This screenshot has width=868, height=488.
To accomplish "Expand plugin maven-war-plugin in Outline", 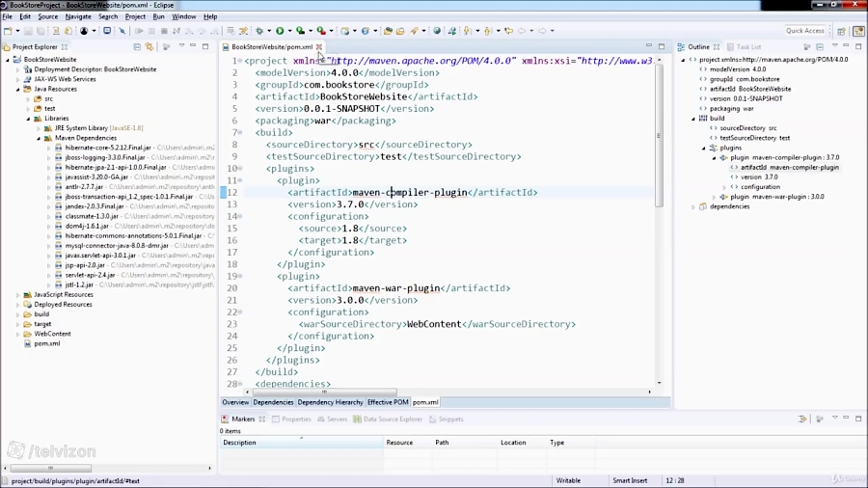I will [x=714, y=197].
